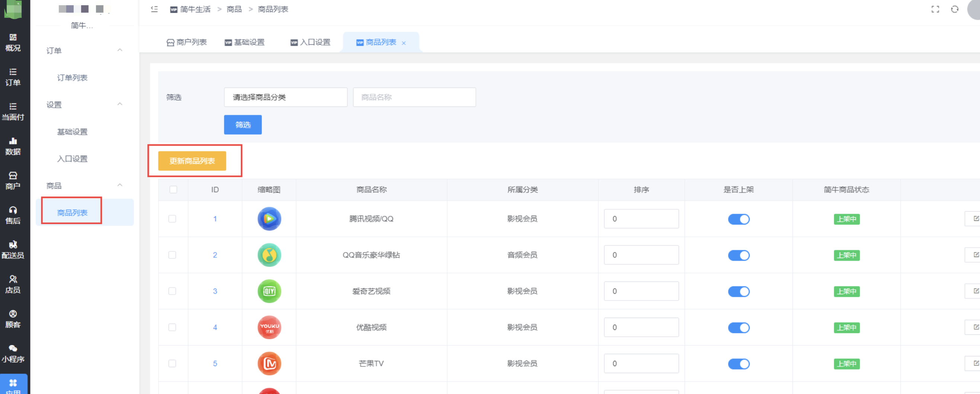Toggle fullscreen mode icon
Screen dimensions: 980x394
[x=935, y=9]
